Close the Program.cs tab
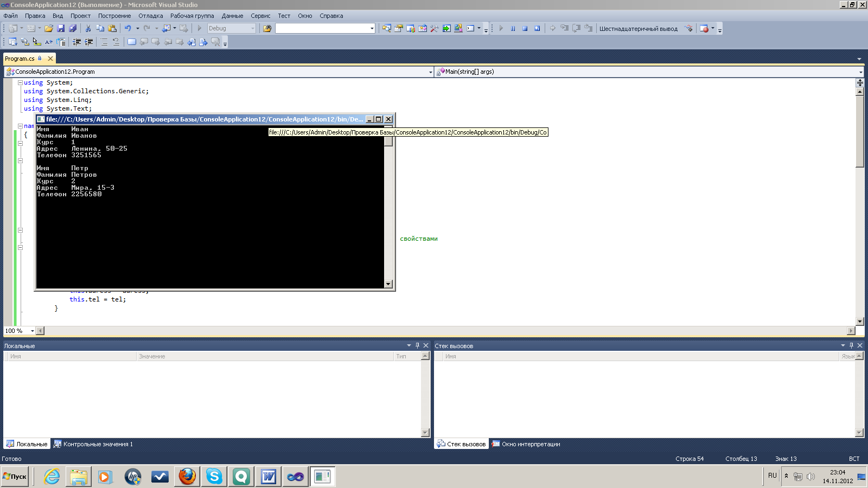Viewport: 868px width, 488px height. pos(50,59)
